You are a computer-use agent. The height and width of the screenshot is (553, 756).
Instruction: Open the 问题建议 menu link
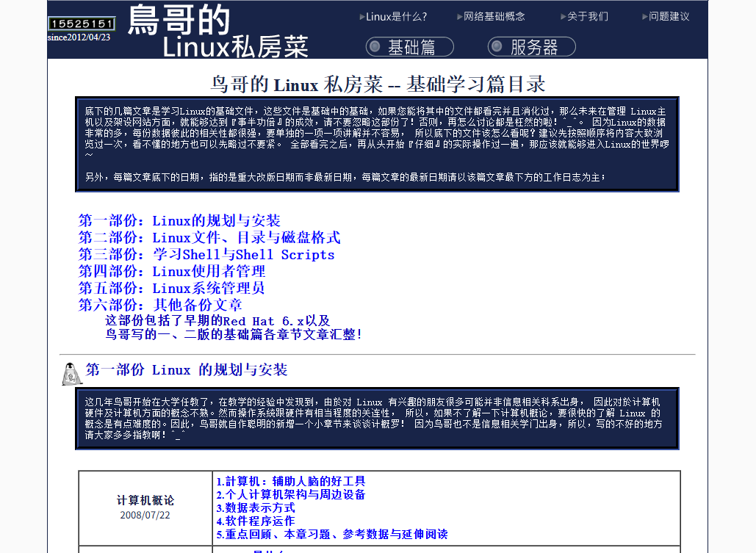666,16
